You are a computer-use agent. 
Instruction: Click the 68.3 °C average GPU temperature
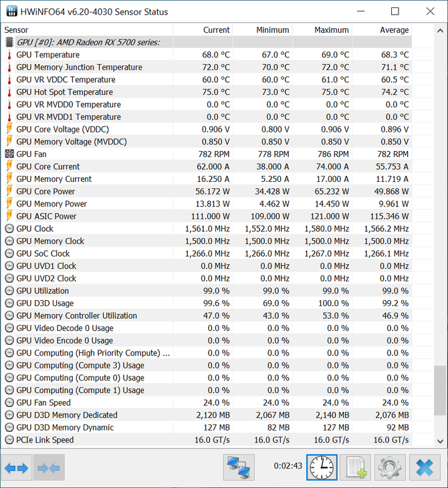(x=395, y=55)
